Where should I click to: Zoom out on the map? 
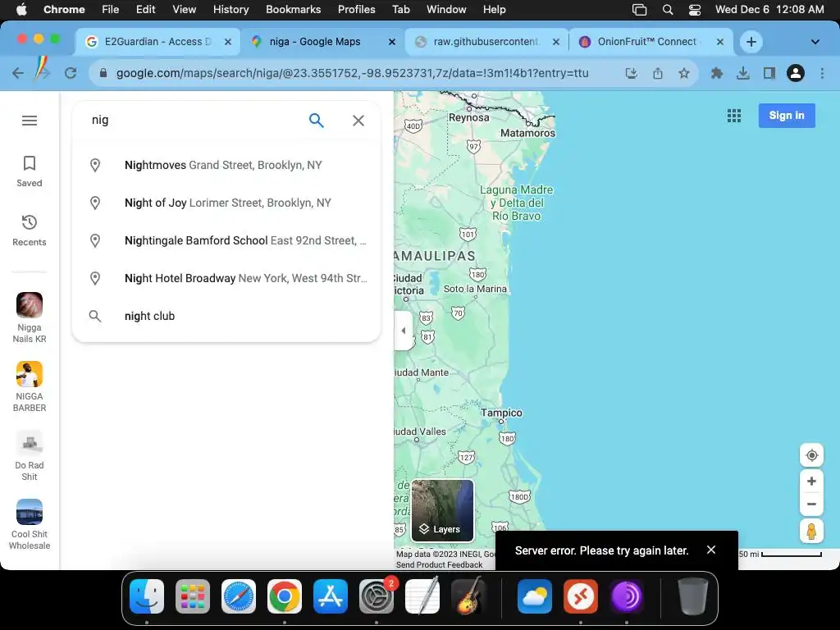811,504
